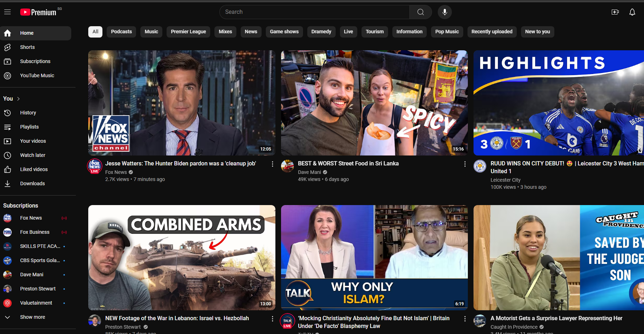Select the Dramedy filter chip
The image size is (644, 334).
coord(321,32)
